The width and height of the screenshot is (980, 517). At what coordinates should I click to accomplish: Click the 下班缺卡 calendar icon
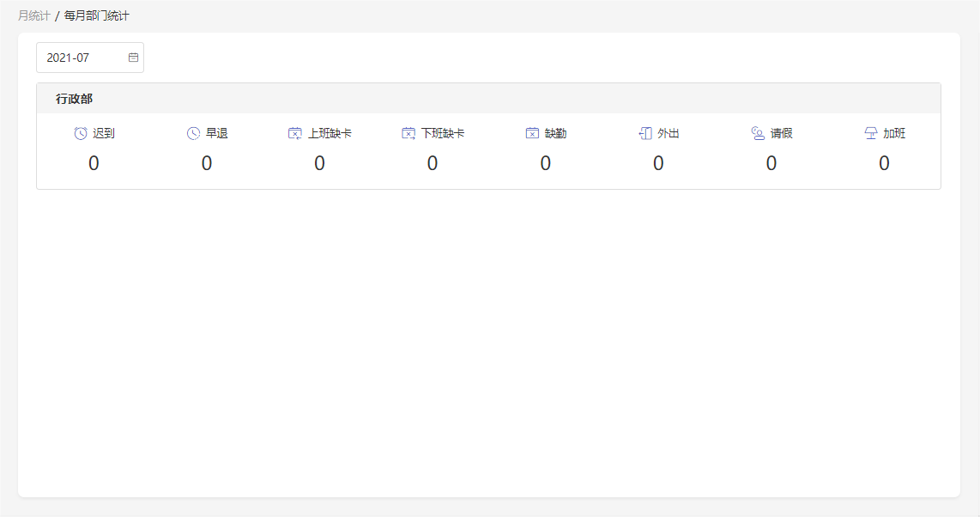(408, 133)
